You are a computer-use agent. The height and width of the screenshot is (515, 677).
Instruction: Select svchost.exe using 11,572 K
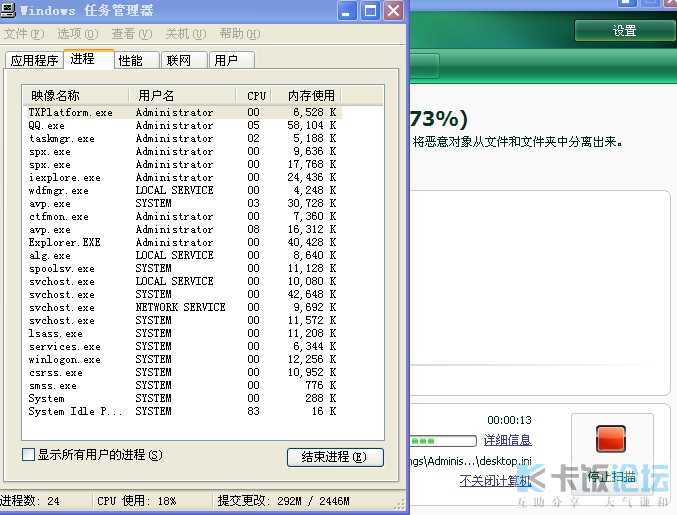(182, 320)
